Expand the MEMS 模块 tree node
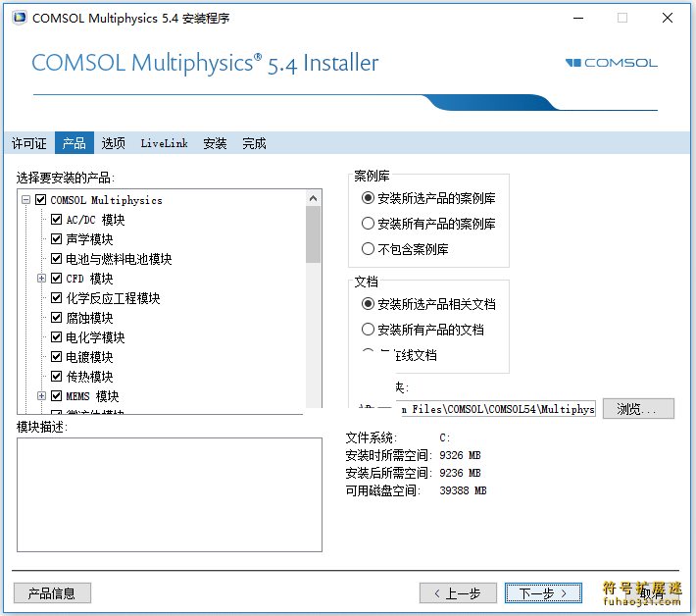The width and height of the screenshot is (696, 616). (41, 395)
